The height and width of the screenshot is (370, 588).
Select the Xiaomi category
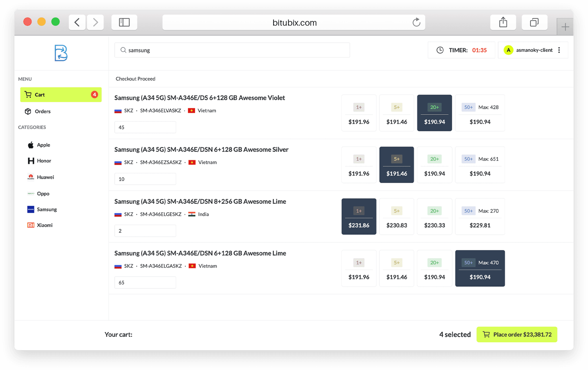pyautogui.click(x=45, y=225)
